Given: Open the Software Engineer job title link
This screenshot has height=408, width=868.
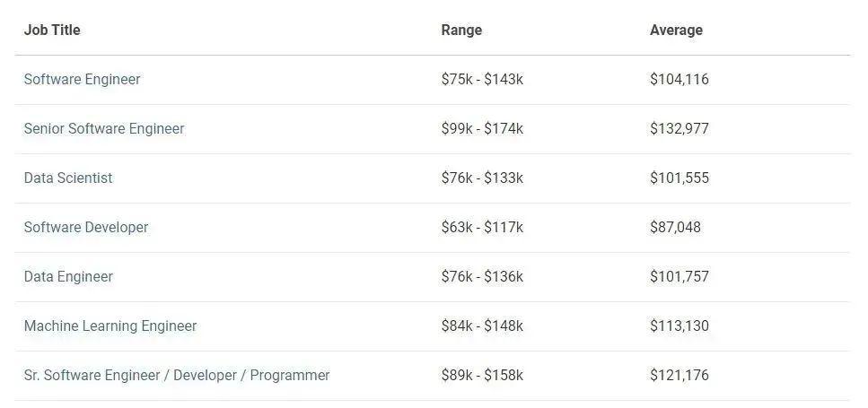Looking at the screenshot, I should coord(83,80).
